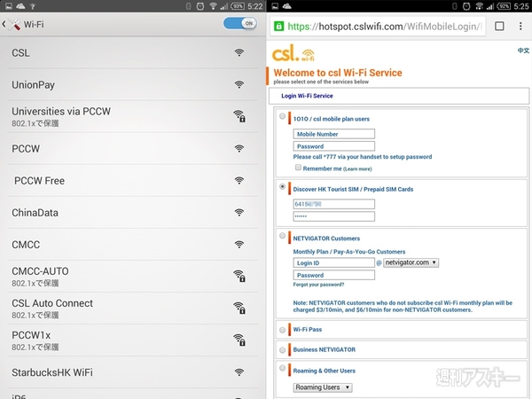Tap the 93% battery icon in left status bar
This screenshot has width=532, height=399.
pyautogui.click(x=238, y=6)
